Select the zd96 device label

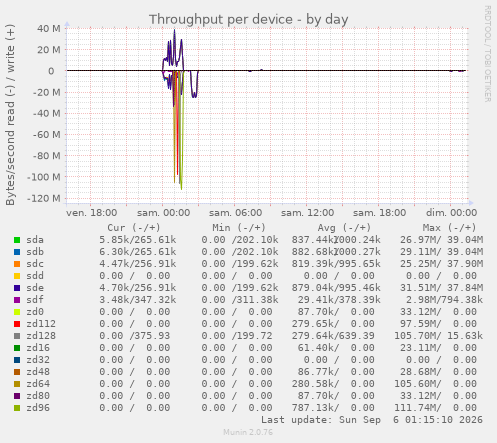pos(38,408)
